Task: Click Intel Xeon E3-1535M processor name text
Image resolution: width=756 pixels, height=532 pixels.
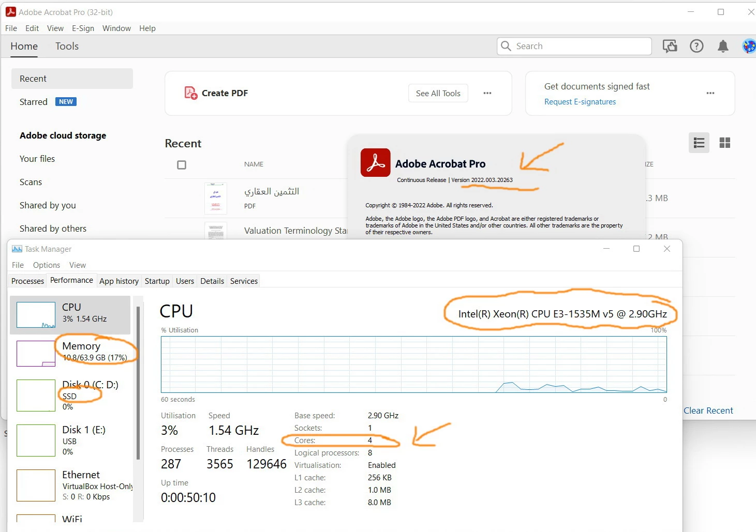Action: (x=562, y=314)
